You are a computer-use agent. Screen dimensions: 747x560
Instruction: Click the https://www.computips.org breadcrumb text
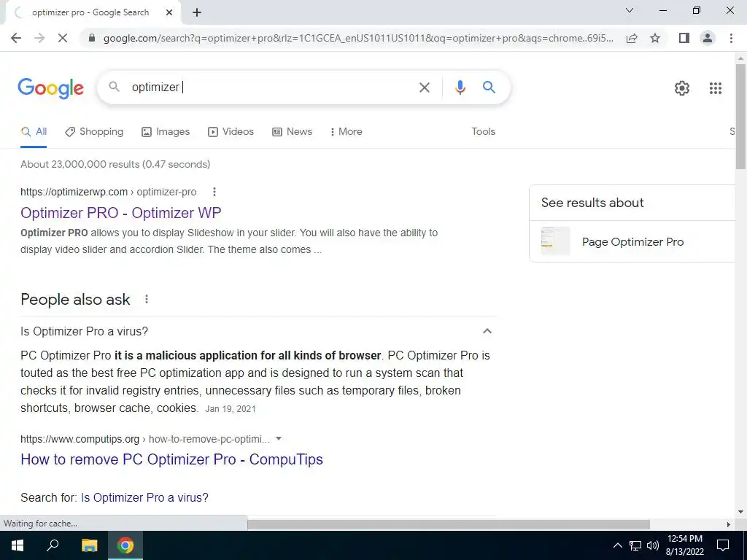[x=80, y=439]
